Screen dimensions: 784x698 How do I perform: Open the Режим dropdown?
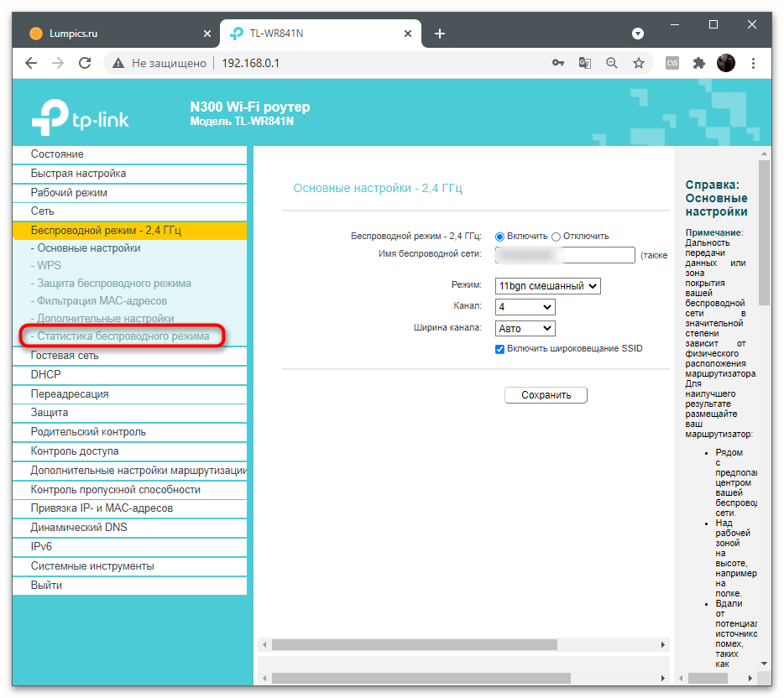point(547,286)
